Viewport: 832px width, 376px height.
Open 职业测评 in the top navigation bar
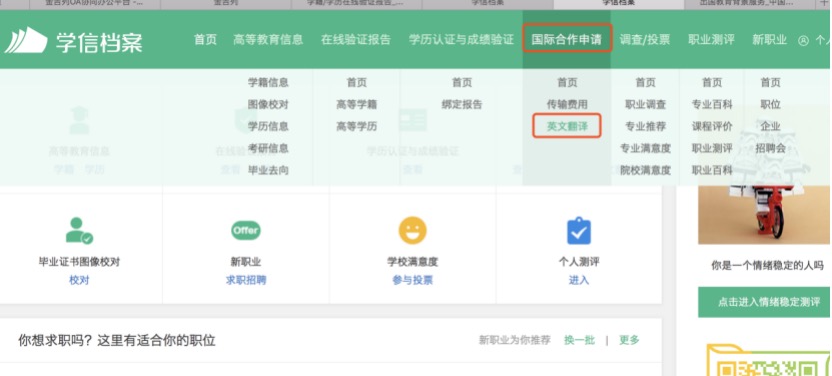(x=711, y=40)
